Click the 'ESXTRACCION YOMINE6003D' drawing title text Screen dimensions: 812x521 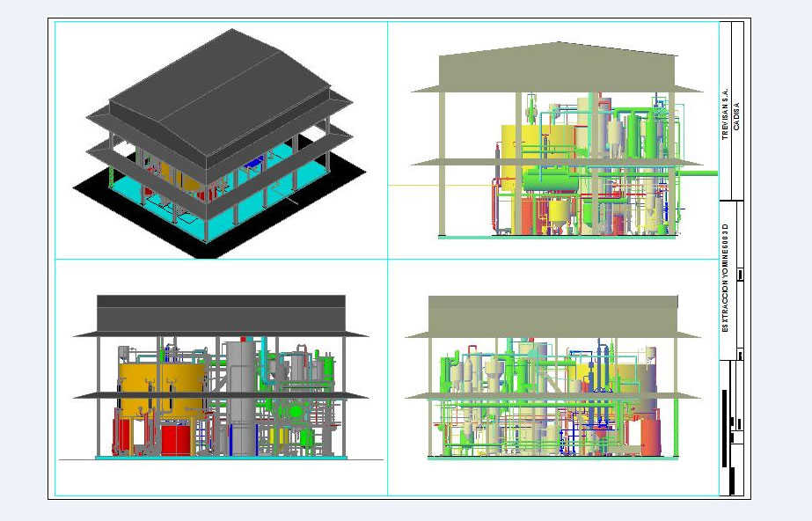(725, 277)
